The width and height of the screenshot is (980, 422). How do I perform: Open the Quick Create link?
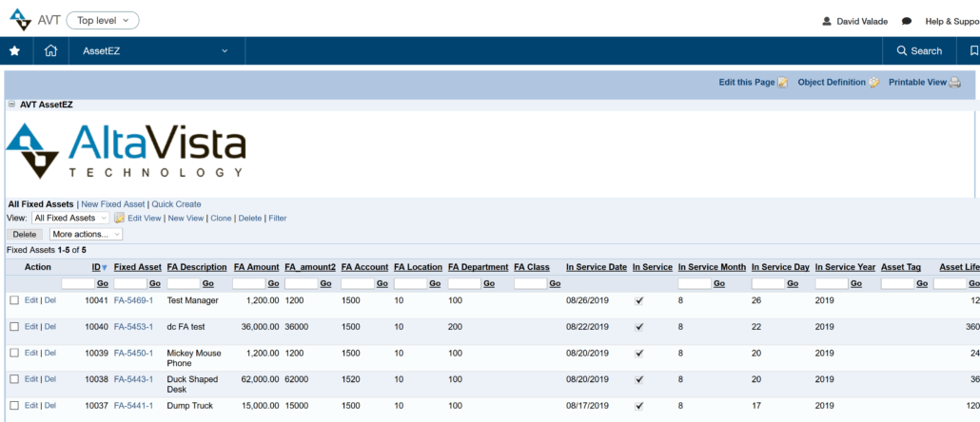pos(176,204)
